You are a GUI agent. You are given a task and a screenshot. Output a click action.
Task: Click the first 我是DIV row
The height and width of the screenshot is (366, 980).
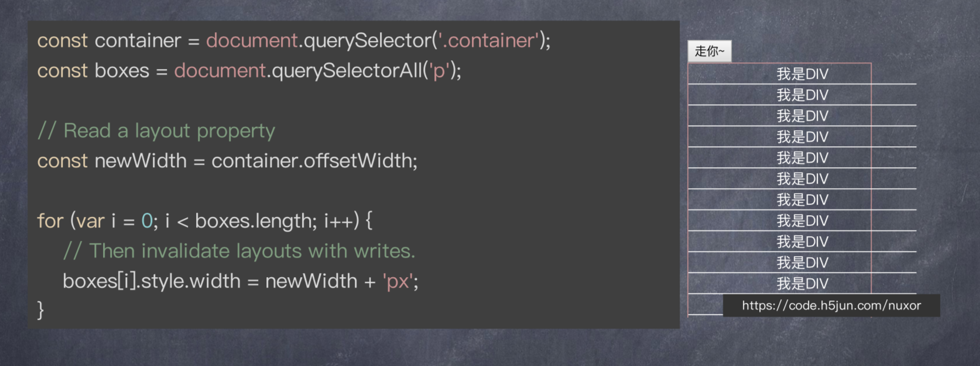(802, 74)
